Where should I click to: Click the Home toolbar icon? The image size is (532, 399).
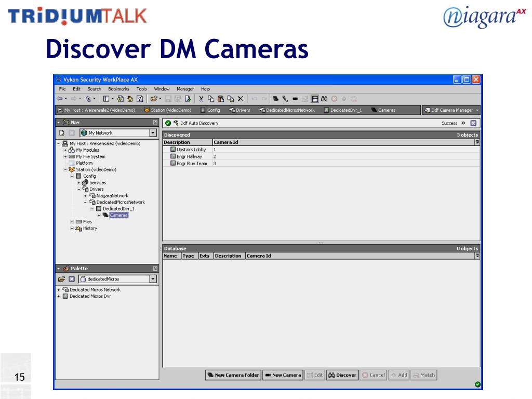pyautogui.click(x=130, y=99)
